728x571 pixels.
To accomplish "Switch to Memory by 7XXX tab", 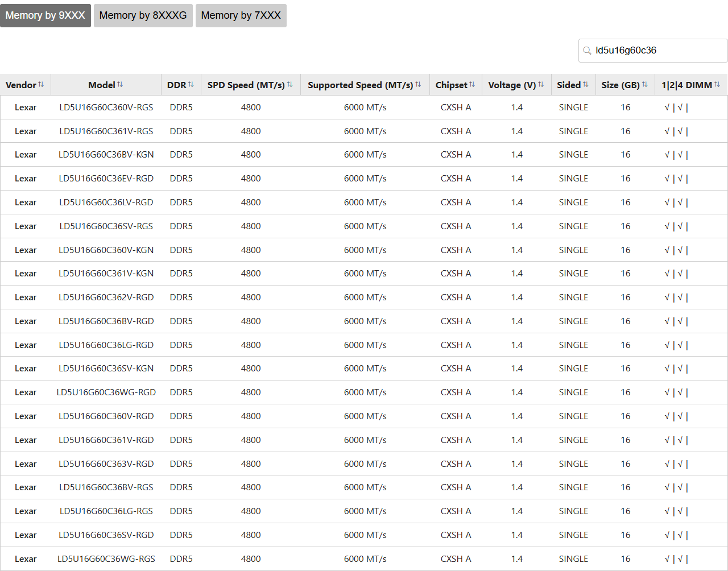I will (241, 15).
